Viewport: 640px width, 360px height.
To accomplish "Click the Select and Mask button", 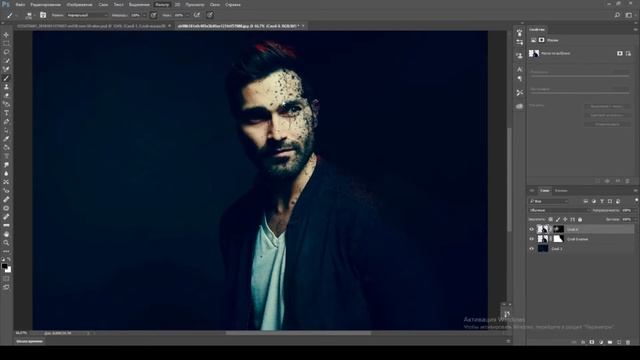I will pos(607,106).
